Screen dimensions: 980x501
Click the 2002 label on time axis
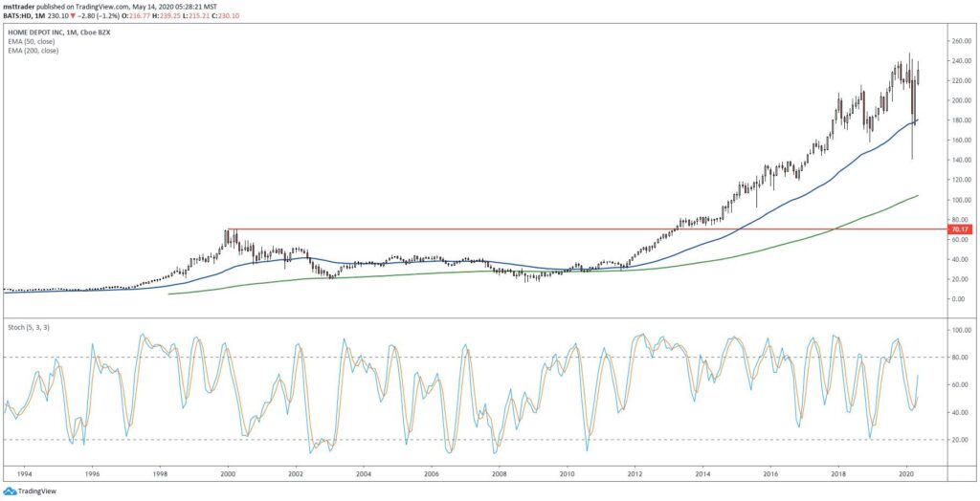pyautogui.click(x=297, y=475)
